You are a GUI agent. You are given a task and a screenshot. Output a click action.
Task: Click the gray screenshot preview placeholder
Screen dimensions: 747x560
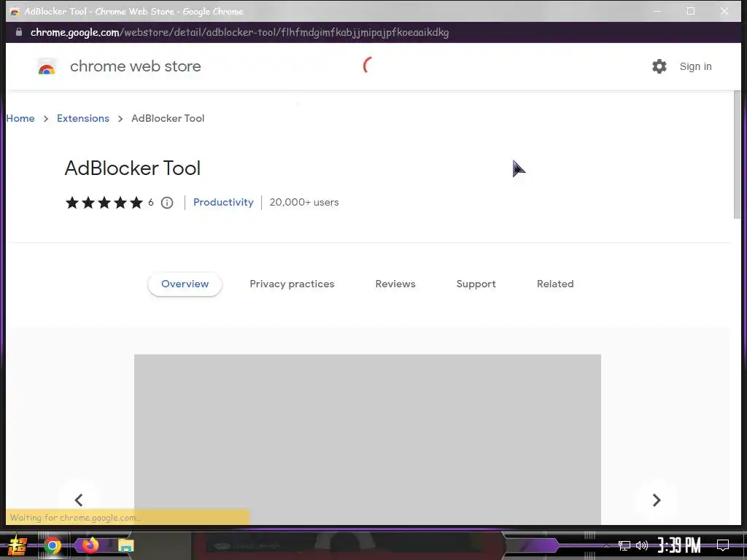368,440
